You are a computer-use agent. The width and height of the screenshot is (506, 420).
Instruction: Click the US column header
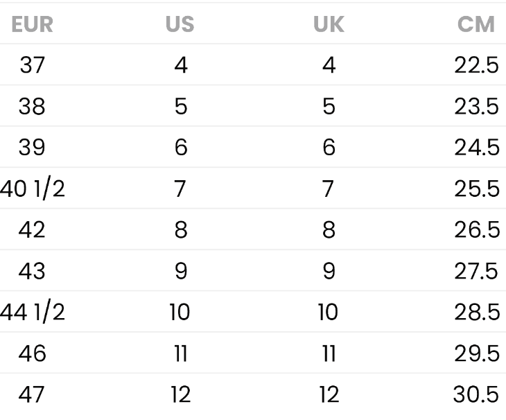(180, 24)
